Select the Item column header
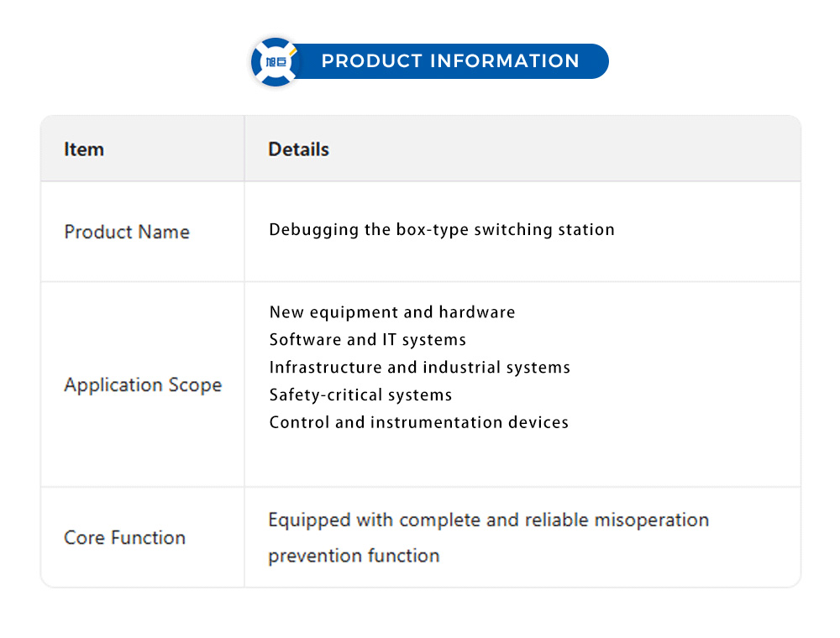Image resolution: width=840 pixels, height=638 pixels. (84, 149)
